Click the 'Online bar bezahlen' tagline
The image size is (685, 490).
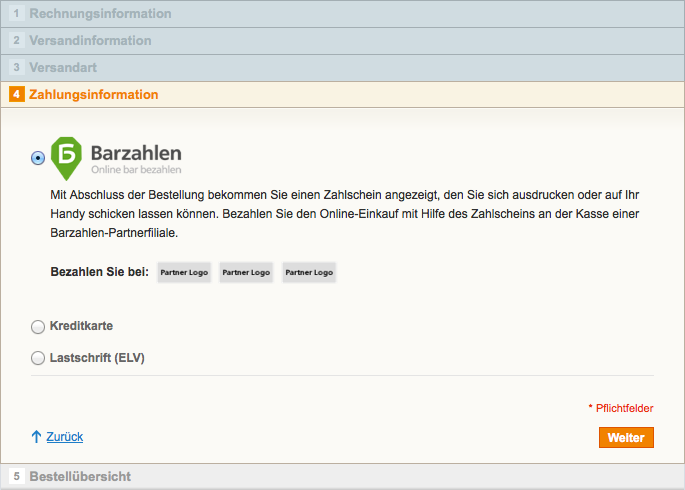coord(136,169)
